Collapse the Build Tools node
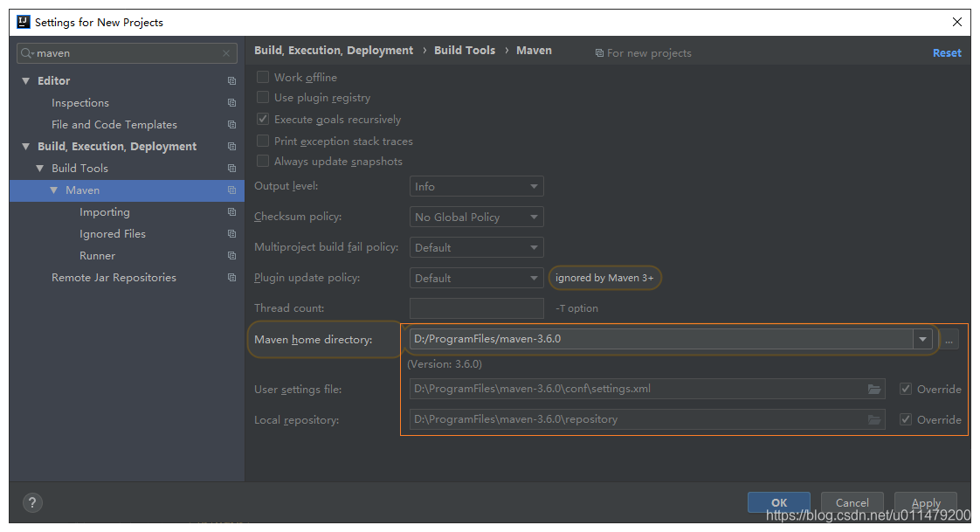The image size is (980, 532). pos(40,169)
